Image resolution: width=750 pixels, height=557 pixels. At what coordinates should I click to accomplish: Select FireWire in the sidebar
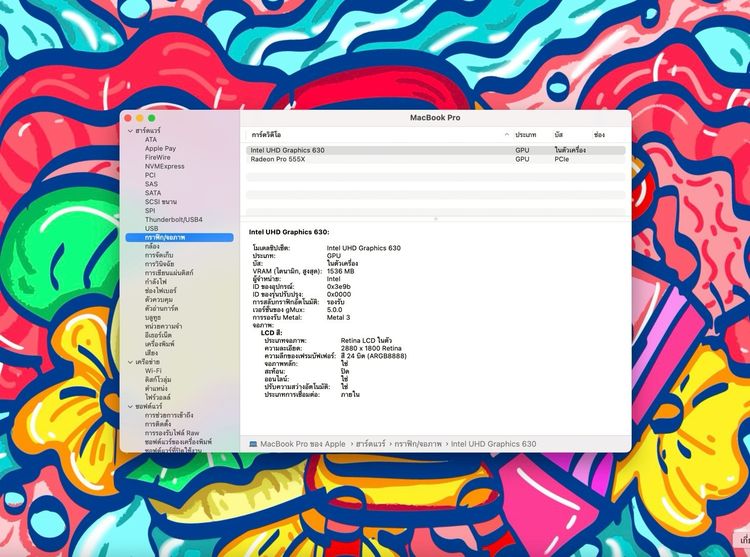[x=157, y=157]
